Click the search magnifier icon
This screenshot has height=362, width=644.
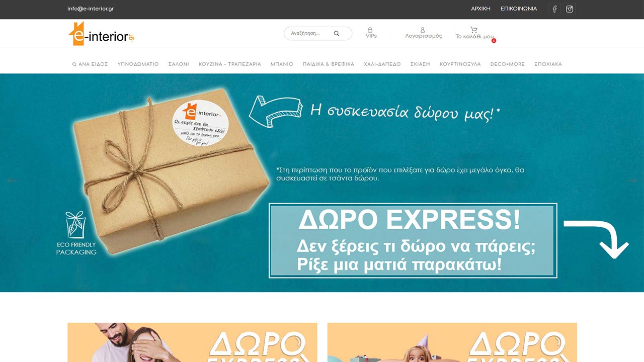pos(337,33)
